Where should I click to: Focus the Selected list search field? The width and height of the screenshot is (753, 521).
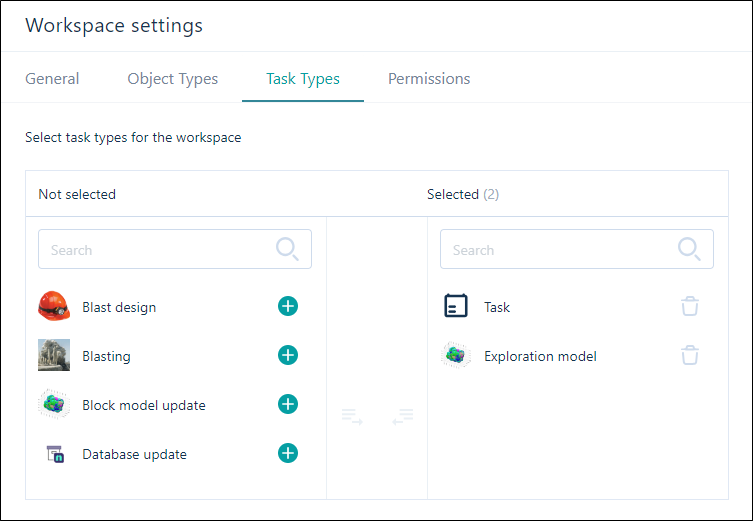pyautogui.click(x=577, y=249)
